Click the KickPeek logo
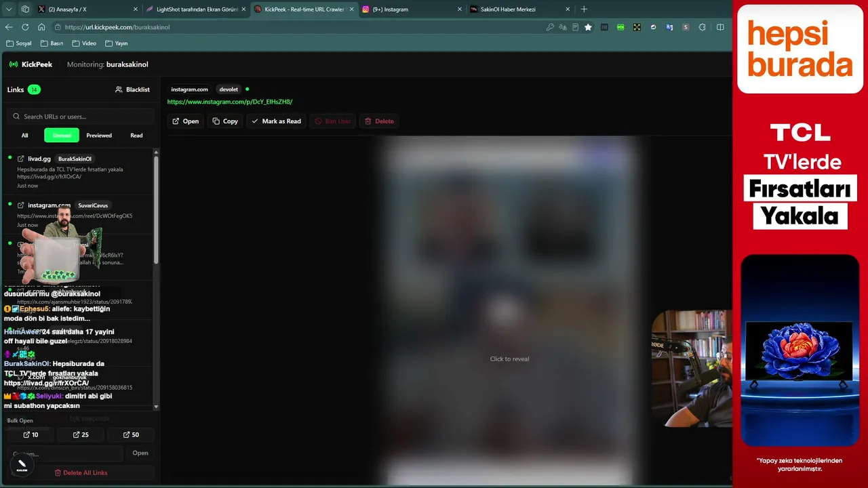Screen dimensions: 868x488 pos(31,64)
